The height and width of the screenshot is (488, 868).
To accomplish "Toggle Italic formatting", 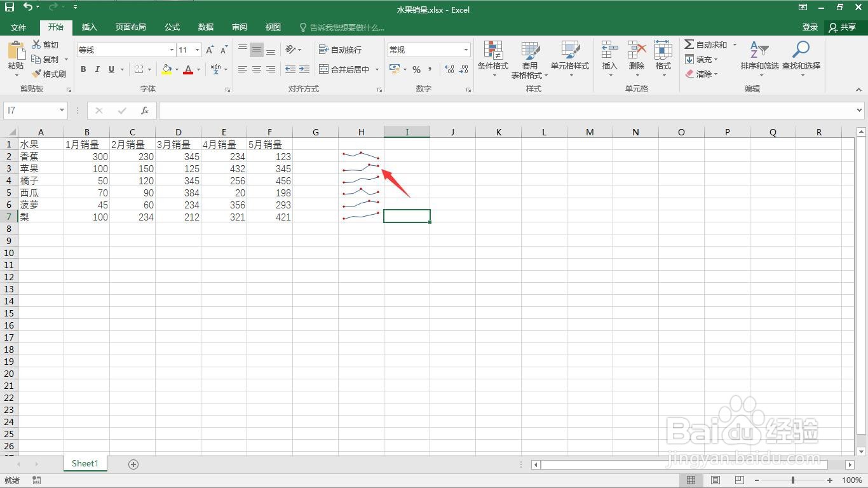I will [x=97, y=69].
